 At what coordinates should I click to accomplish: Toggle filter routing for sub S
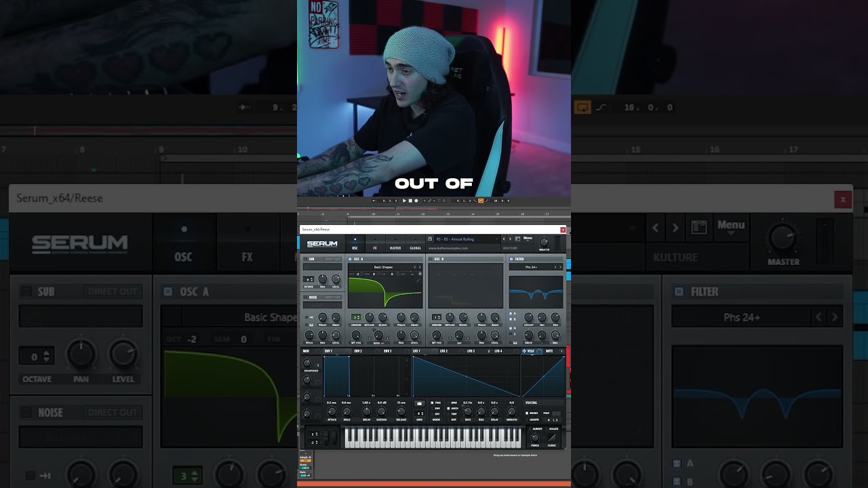coord(511,334)
